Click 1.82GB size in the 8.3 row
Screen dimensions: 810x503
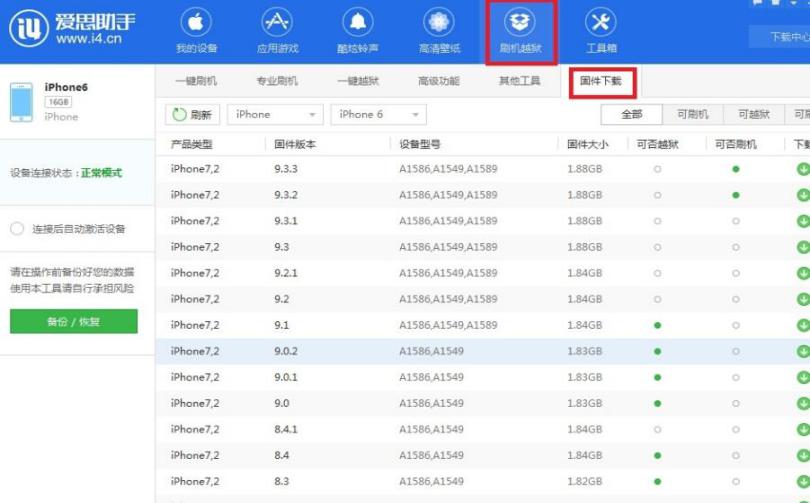tap(585, 481)
